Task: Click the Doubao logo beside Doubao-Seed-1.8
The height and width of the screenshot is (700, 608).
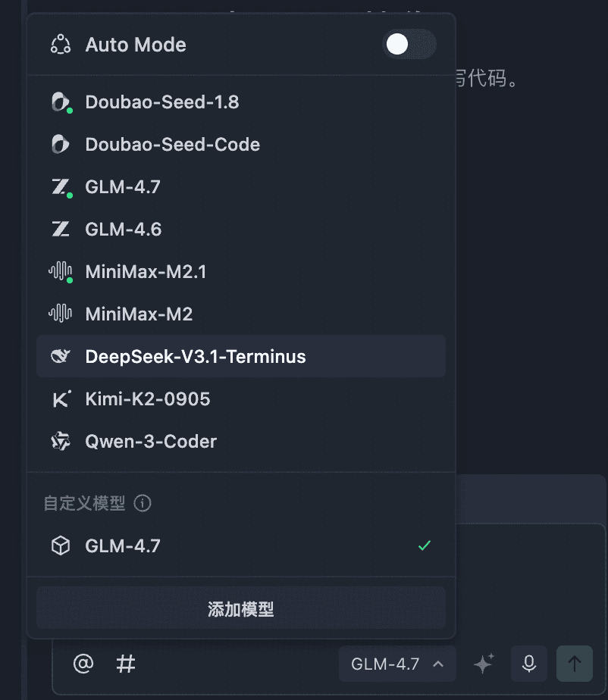Action: point(61,102)
